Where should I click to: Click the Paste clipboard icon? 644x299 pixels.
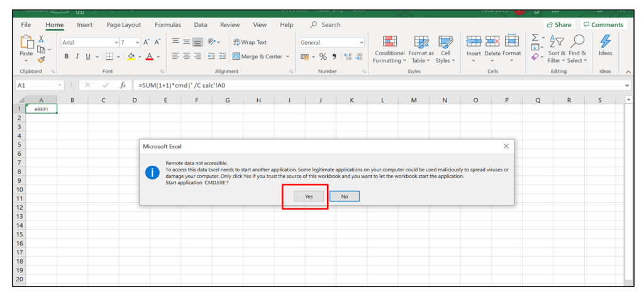click(x=26, y=42)
